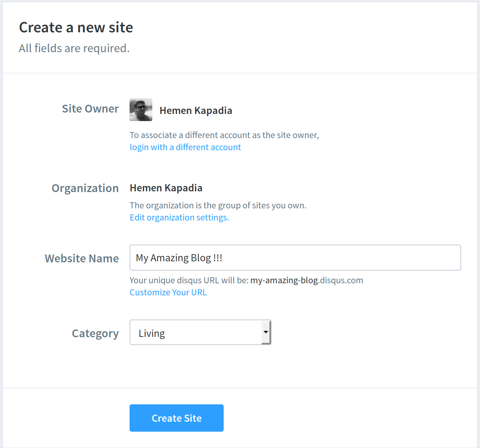The width and height of the screenshot is (480, 448).
Task: Click the 'Category' field label
Action: [x=95, y=334]
